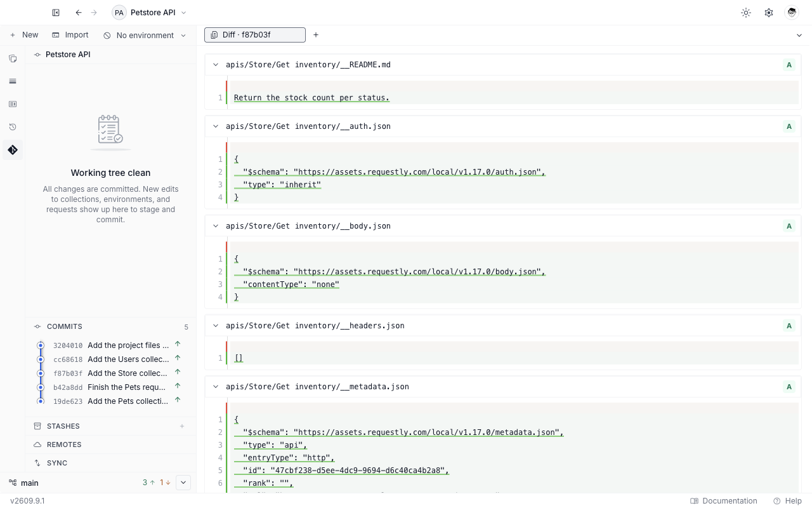Click the A badge on __README.md
The image size is (812, 508).
point(789,65)
